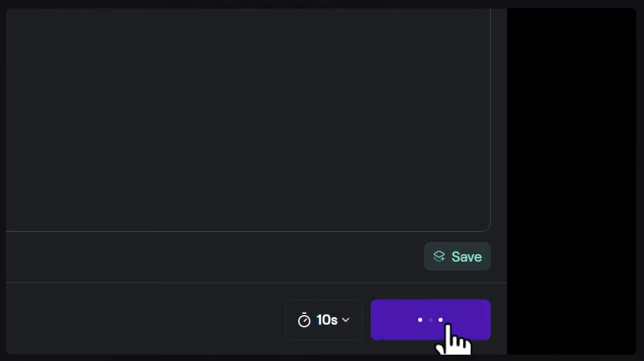Click the three loading dots indicator
Image resolution: width=644 pixels, height=361 pixels.
tap(430, 320)
